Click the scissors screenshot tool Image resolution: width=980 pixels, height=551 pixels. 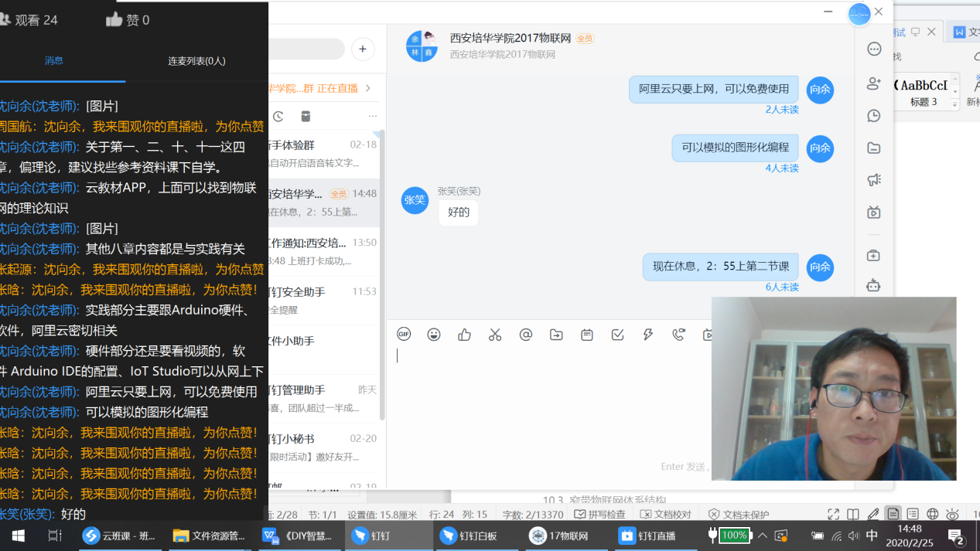[x=495, y=335]
